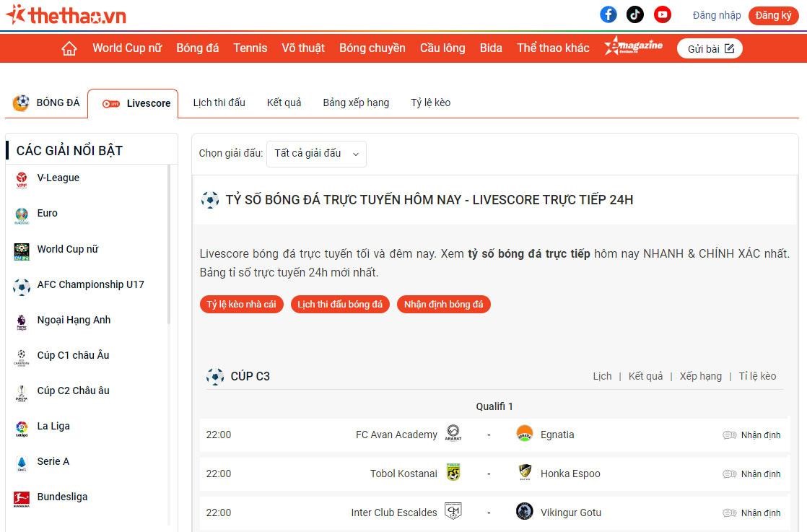Expand the Tất cả giải đấu dropdown
The height and width of the screenshot is (532, 807).
(x=316, y=154)
